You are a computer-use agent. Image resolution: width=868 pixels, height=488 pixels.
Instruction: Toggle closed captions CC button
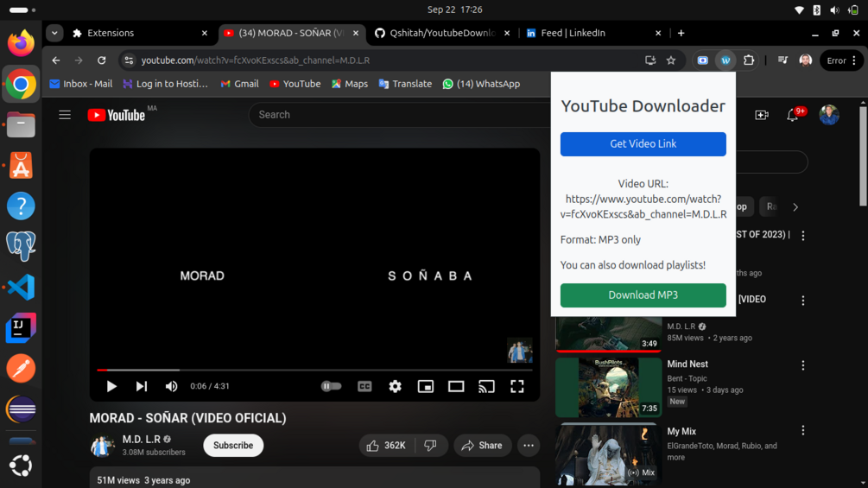click(364, 386)
